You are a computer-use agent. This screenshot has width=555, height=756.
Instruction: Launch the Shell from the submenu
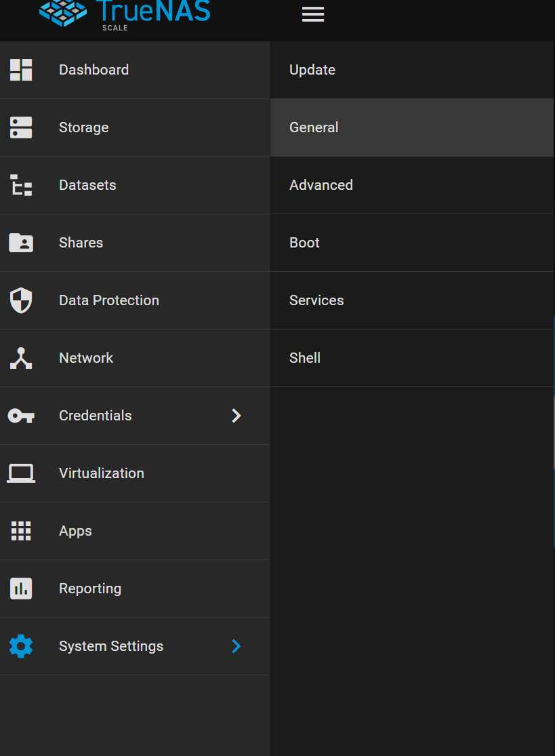coord(305,358)
